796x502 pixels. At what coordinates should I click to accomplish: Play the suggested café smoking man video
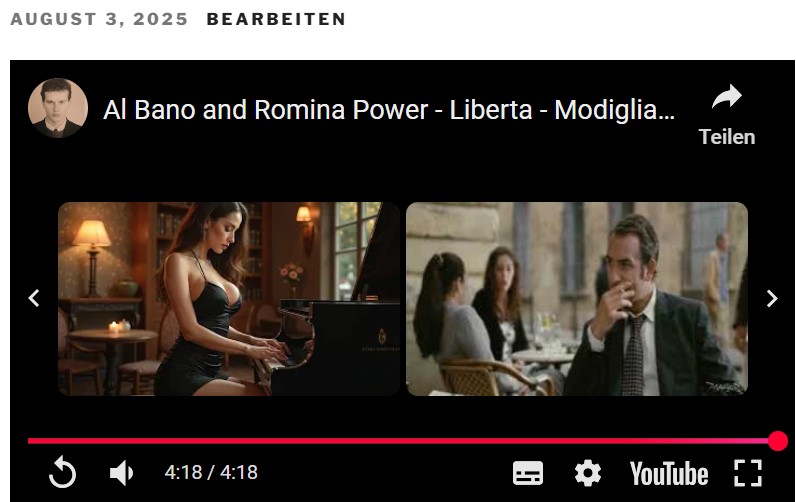(x=577, y=299)
